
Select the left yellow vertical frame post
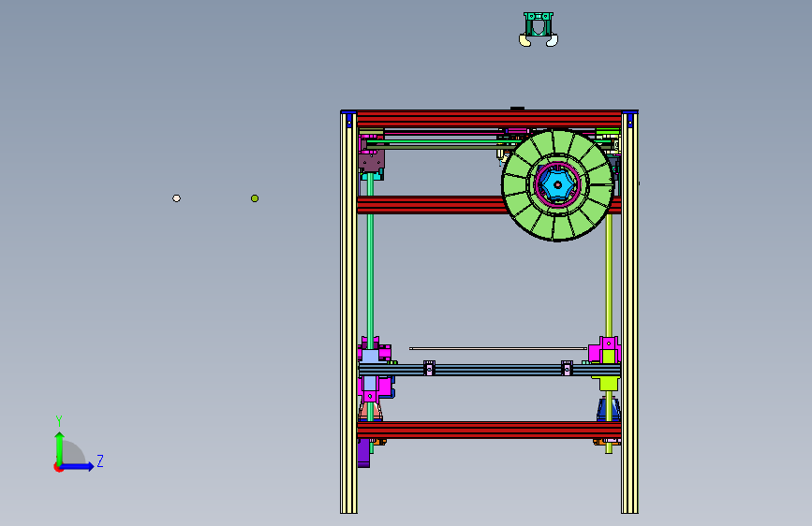[348, 314]
